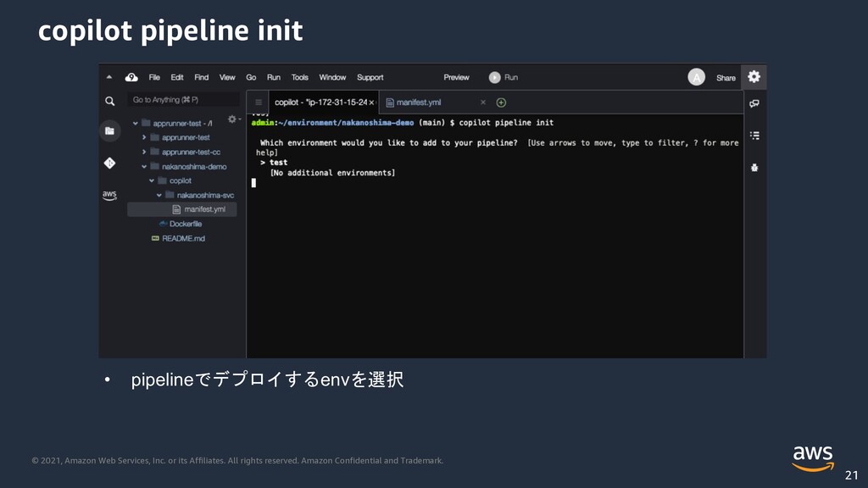The width and height of the screenshot is (868, 488).
Task: Select README.md in the file tree
Action: click(183, 238)
